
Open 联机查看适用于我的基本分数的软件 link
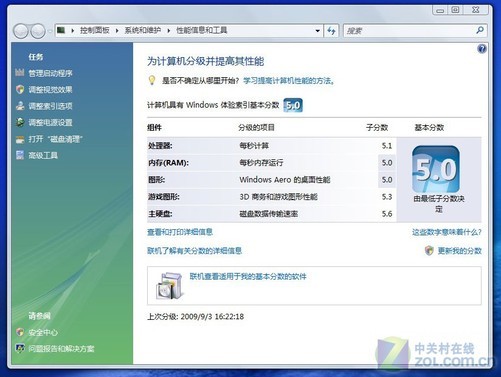point(248,276)
